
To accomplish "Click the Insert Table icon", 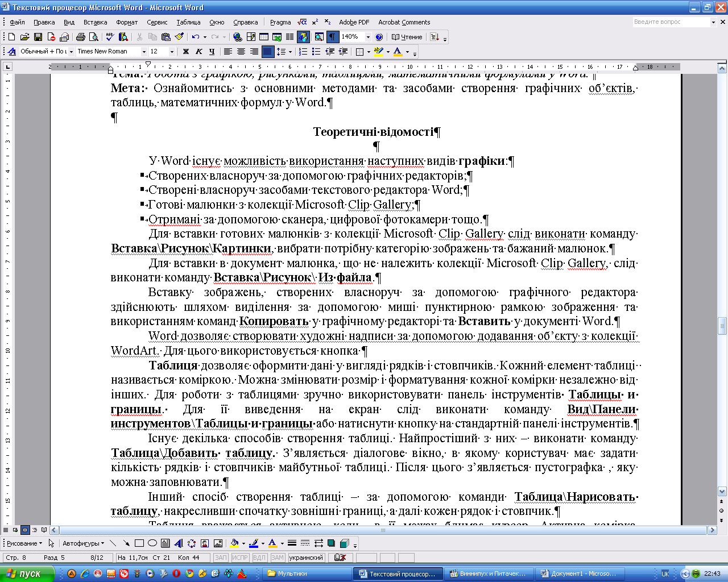I will (x=264, y=37).
